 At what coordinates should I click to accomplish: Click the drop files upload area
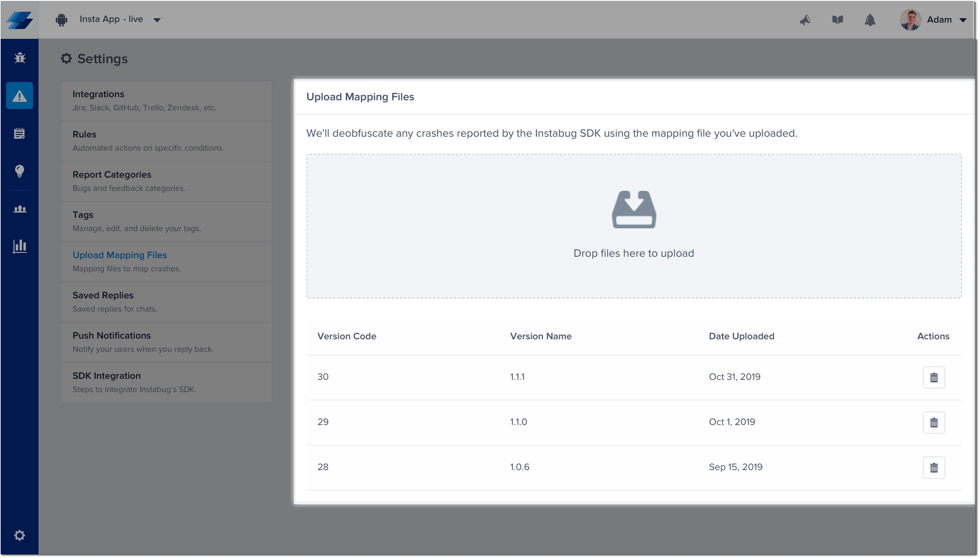(633, 226)
